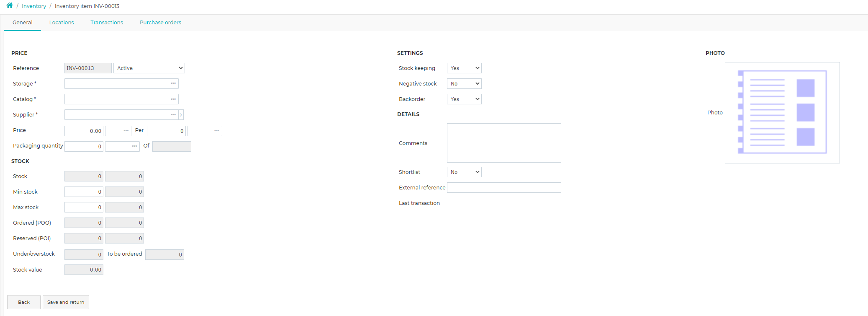Go to the home icon in breadcrumb
Viewport: 868px width, 316px height.
point(10,5)
